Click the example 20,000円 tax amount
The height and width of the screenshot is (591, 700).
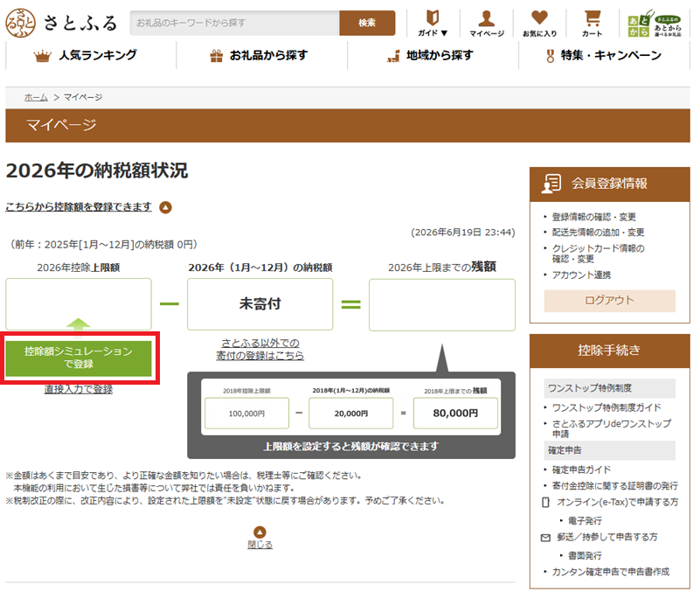click(351, 414)
